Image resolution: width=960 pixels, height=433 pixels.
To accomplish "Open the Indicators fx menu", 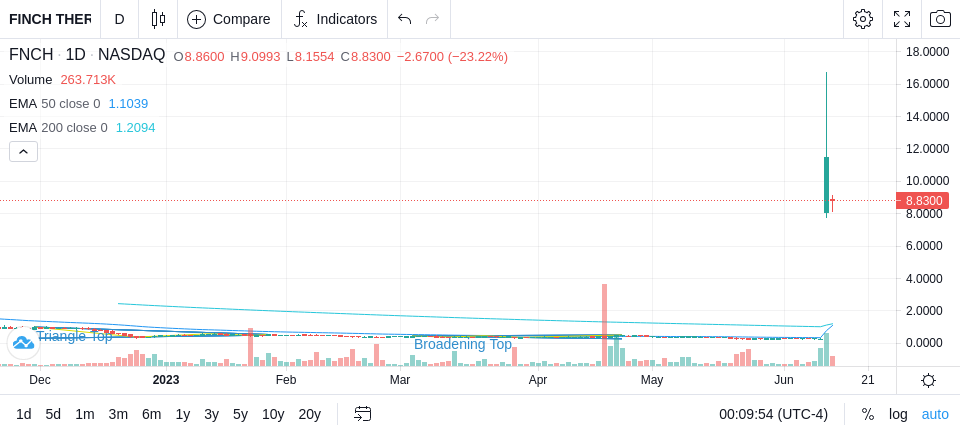I will tap(301, 19).
